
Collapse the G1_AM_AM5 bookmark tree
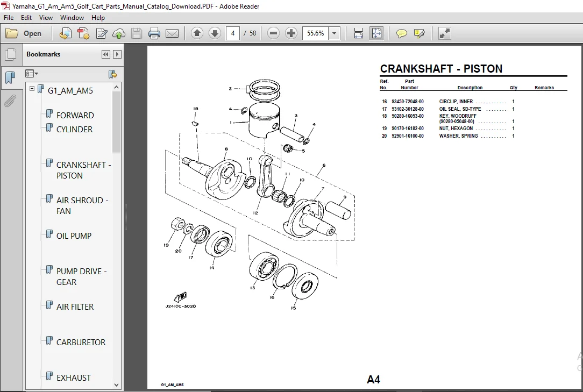click(x=32, y=89)
